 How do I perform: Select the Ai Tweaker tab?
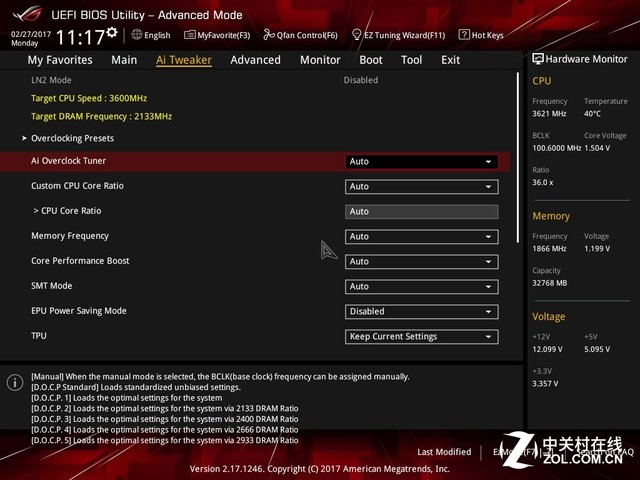(184, 60)
